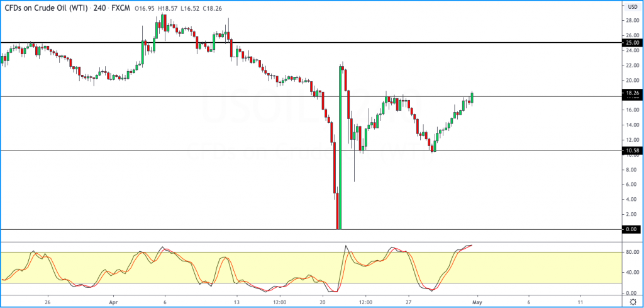This screenshot has width=644, height=308.
Task: Click the 4.00 price axis label
Action: (x=633, y=200)
